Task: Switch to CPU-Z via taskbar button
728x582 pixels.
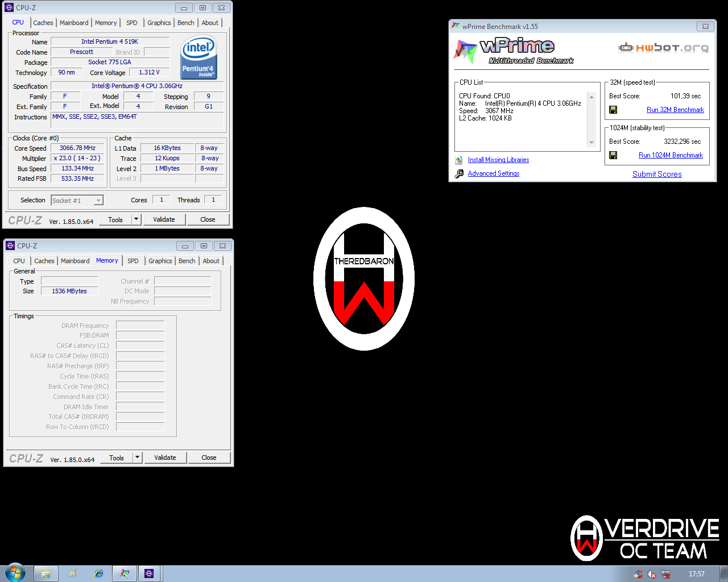Action: (149, 573)
